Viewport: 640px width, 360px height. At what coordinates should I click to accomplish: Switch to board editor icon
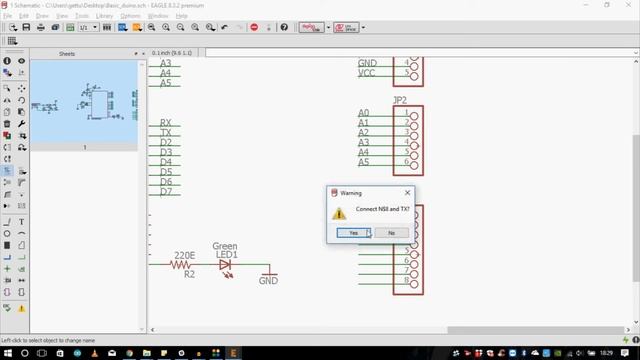tap(70, 27)
